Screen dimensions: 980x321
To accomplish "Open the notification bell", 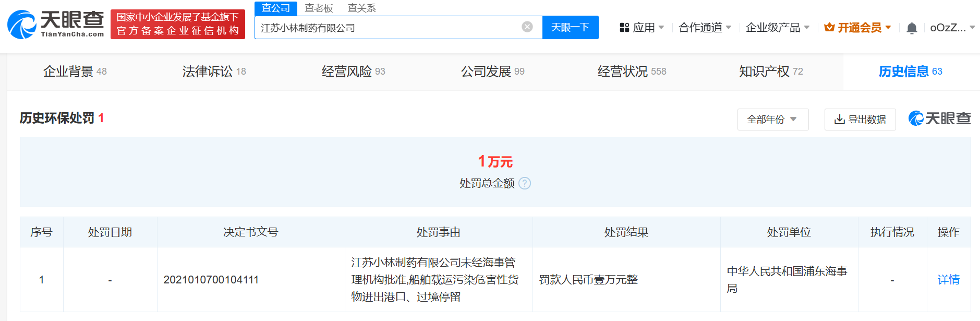I will pos(911,28).
